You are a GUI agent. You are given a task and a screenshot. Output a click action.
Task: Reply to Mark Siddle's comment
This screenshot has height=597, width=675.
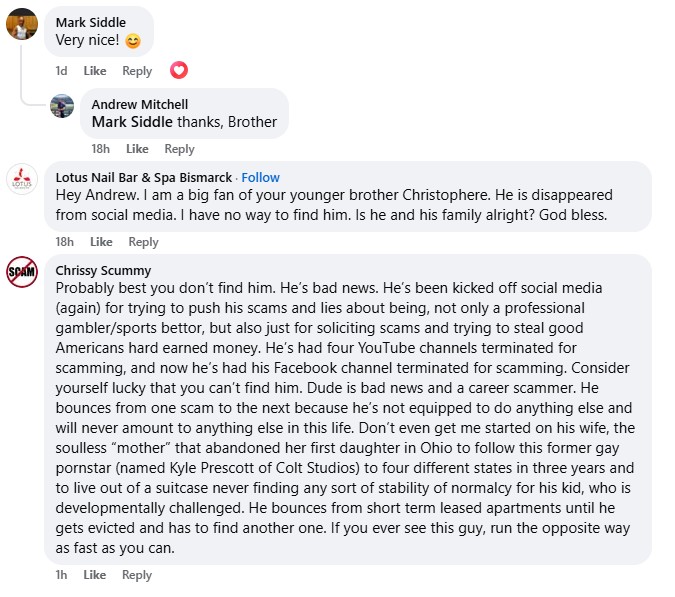point(137,71)
